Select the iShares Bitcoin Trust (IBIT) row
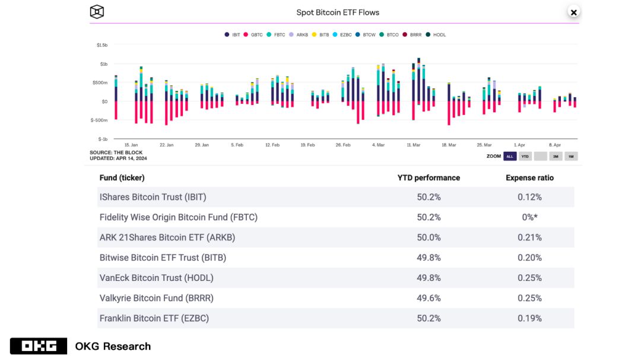Screen dimensions: 641x364 (x=336, y=197)
